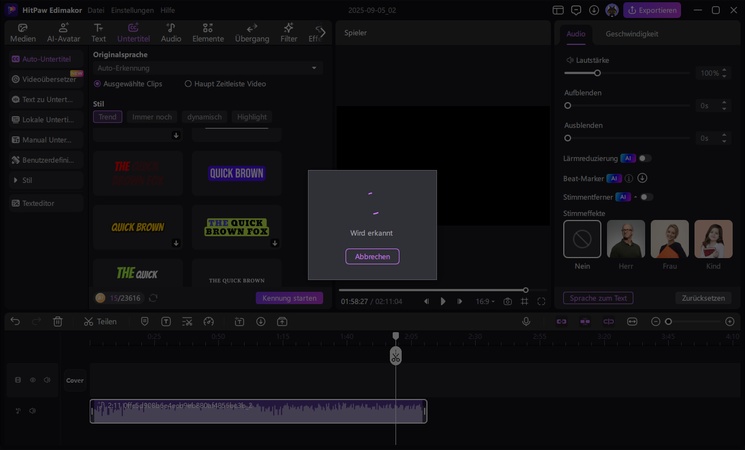Click Zurücksetzen button
745x450 pixels.
tap(703, 298)
